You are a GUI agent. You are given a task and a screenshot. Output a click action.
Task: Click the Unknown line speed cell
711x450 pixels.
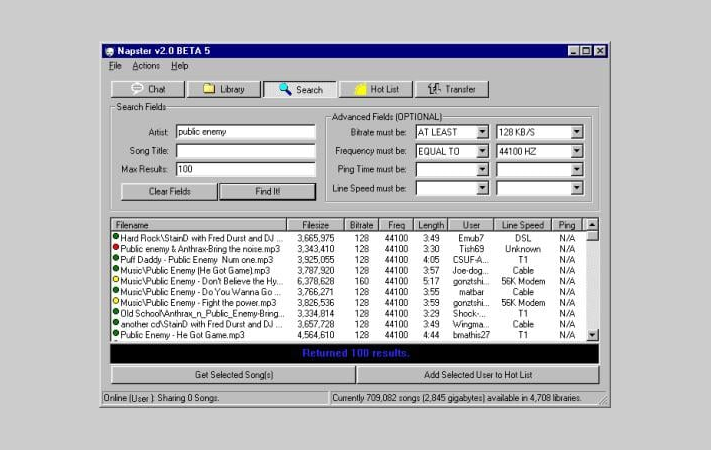tap(523, 249)
